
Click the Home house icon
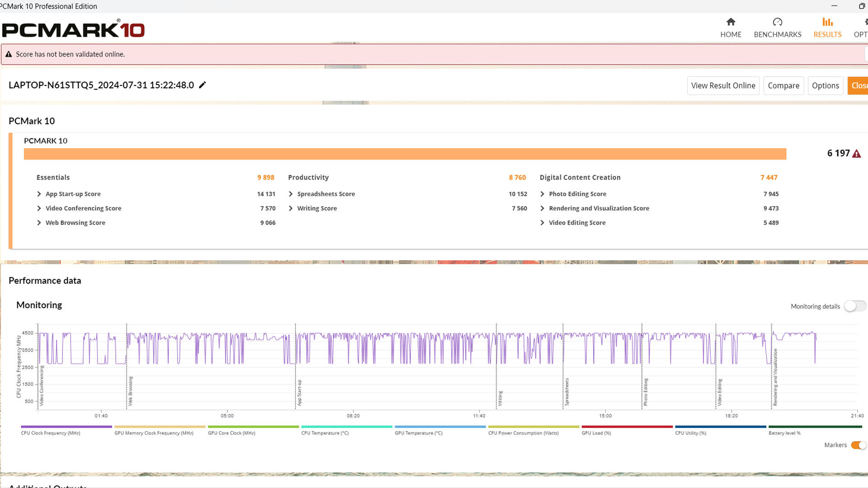point(731,22)
